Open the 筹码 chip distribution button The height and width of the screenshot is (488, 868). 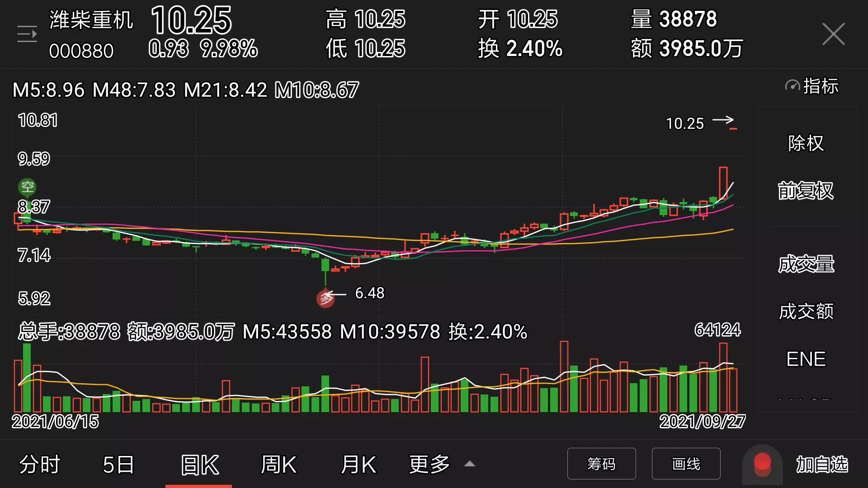pos(601,464)
